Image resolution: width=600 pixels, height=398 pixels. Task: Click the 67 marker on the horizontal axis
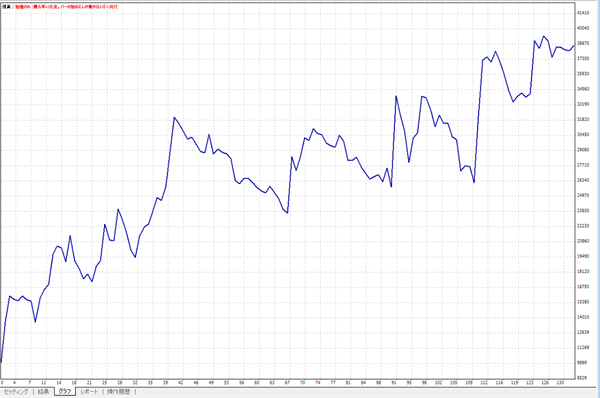pos(287,383)
